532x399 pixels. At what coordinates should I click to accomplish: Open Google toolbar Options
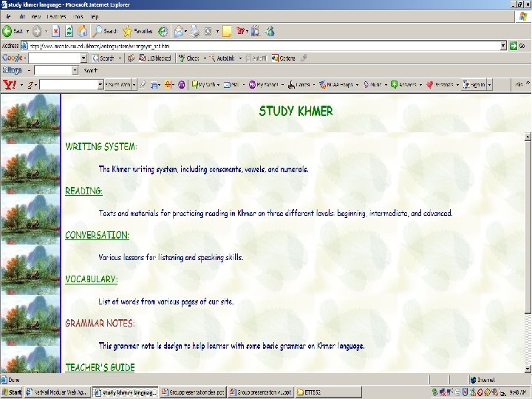pyautogui.click(x=283, y=58)
